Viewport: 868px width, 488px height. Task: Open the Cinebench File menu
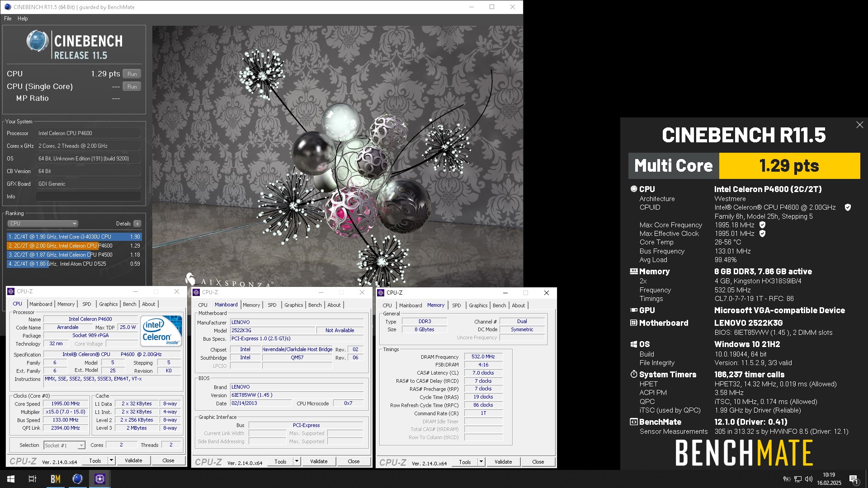8,19
